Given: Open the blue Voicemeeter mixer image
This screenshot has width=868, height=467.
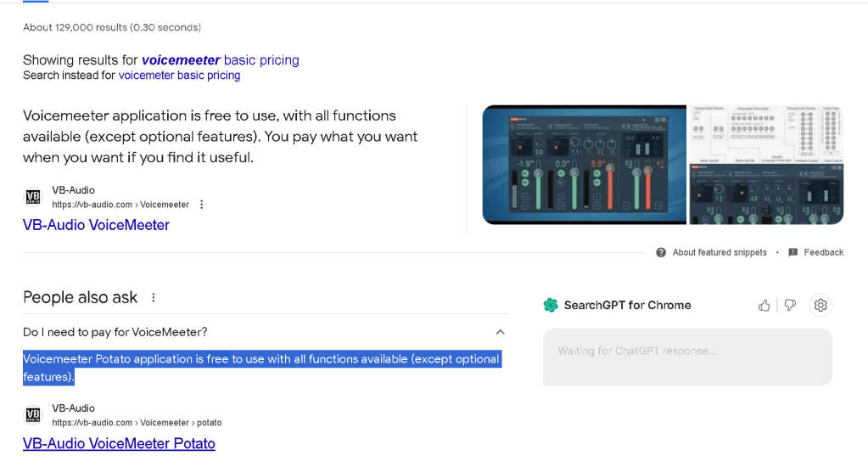Looking at the screenshot, I should pyautogui.click(x=584, y=165).
